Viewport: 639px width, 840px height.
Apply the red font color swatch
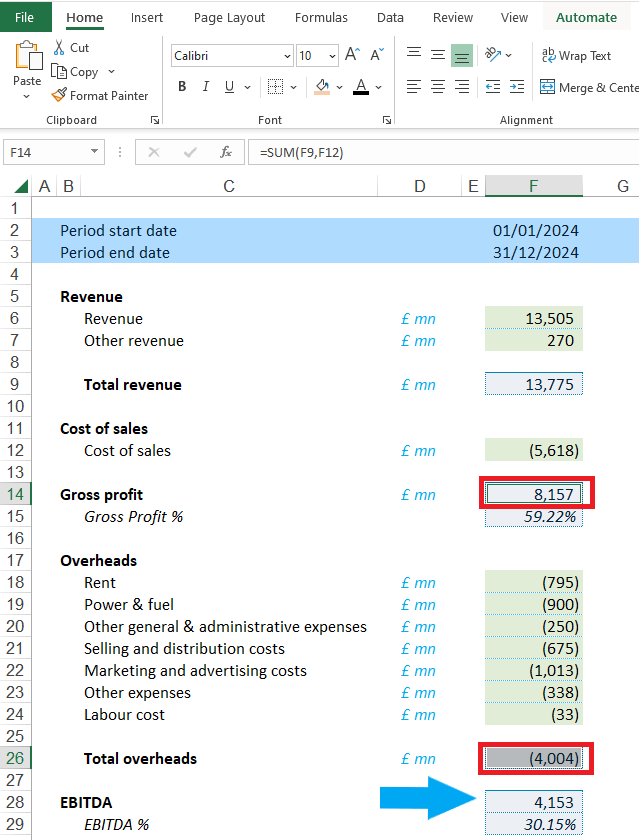pyautogui.click(x=360, y=87)
